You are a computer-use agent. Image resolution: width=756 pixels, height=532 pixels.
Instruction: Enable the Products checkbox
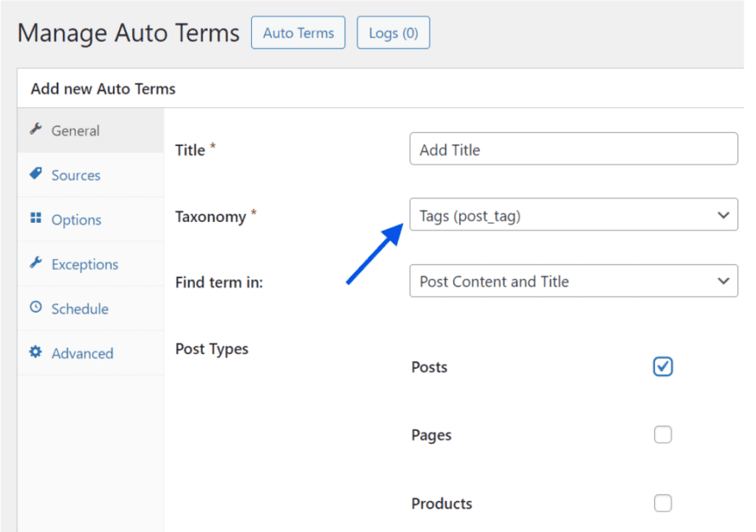point(662,503)
